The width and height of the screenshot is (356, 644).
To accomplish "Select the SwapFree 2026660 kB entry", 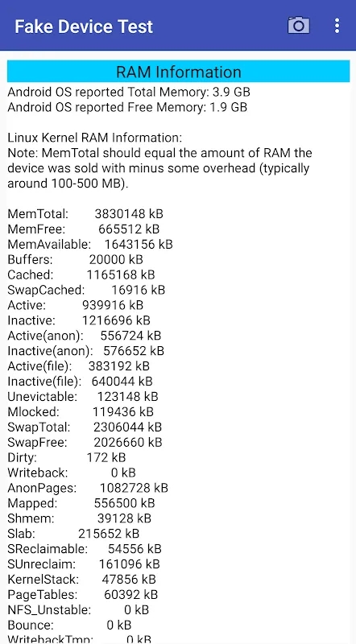I will 85,442.
